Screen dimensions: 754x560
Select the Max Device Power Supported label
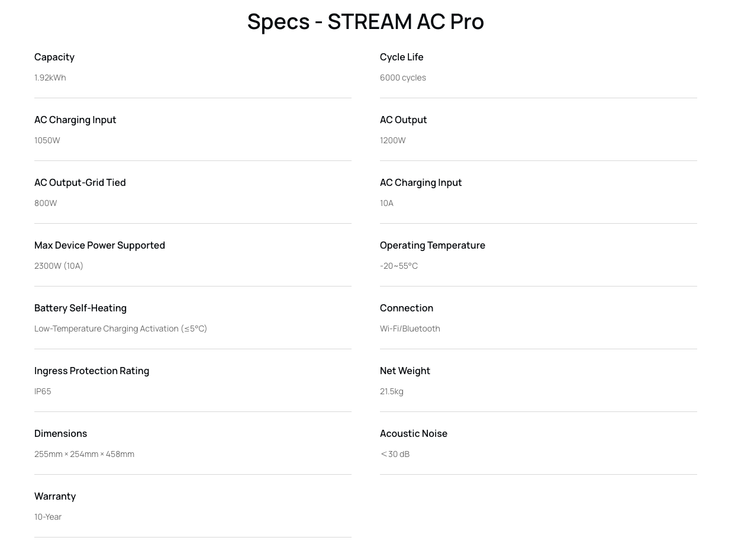99,245
